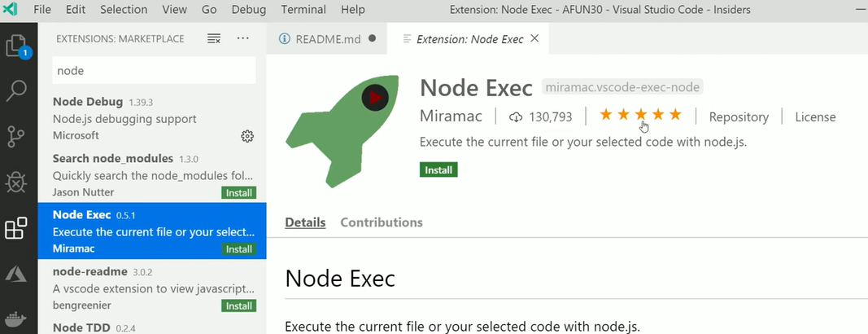
Task: Click the bengreenier publisher name
Action: tap(82, 305)
